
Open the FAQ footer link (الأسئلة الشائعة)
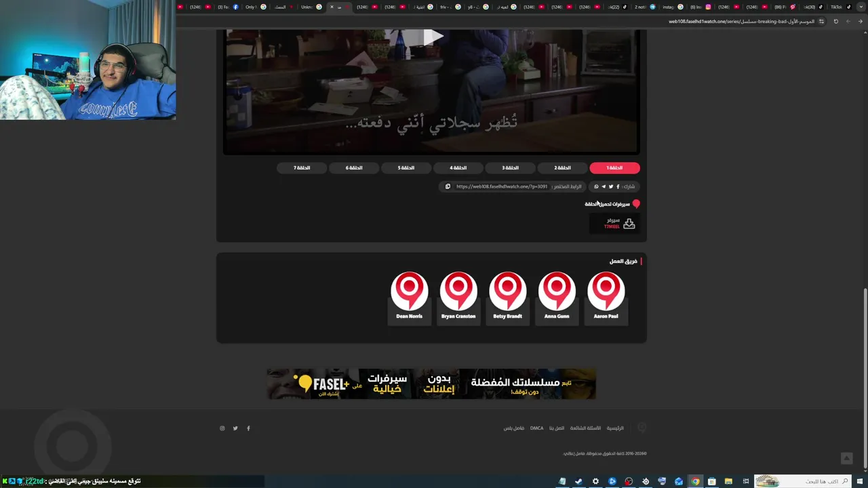(585, 428)
